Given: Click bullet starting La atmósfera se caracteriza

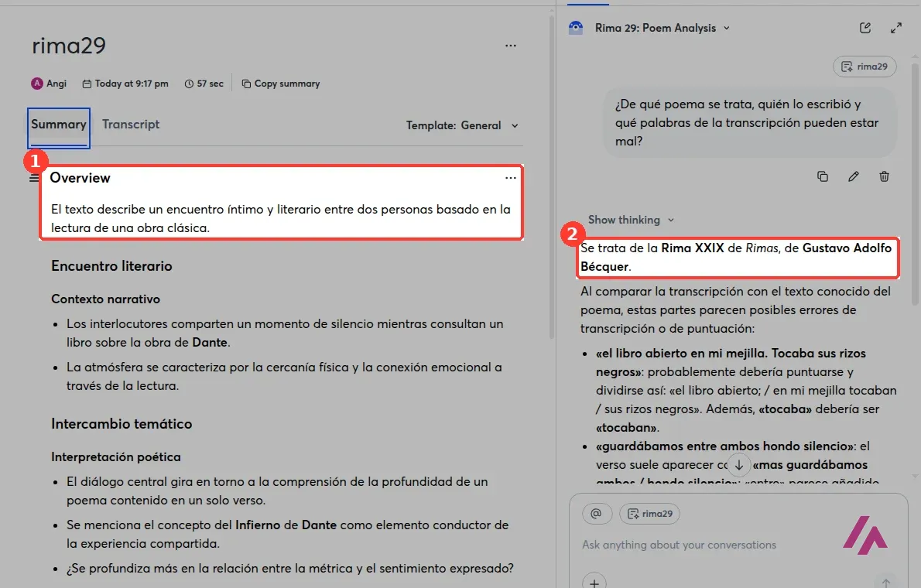Looking at the screenshot, I should click(x=284, y=377).
